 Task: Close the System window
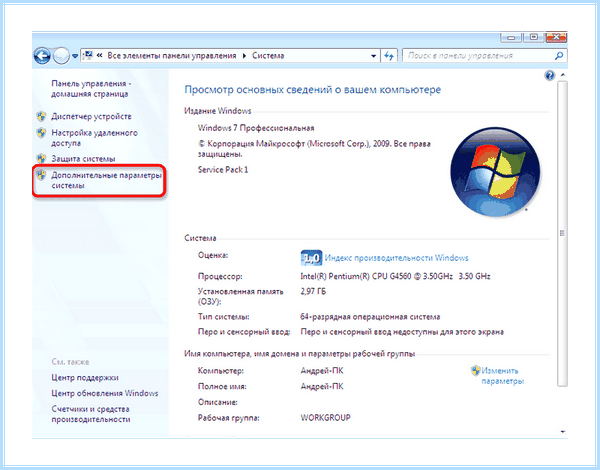coord(556,37)
